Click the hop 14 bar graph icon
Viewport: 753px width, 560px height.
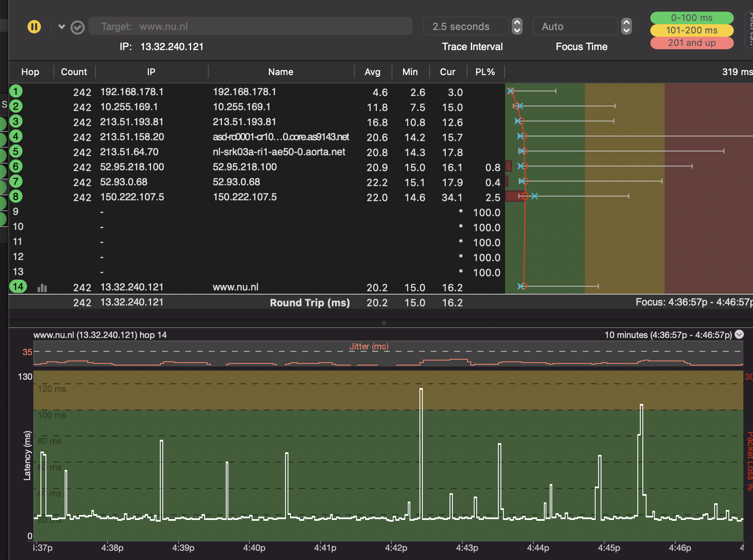click(x=42, y=288)
